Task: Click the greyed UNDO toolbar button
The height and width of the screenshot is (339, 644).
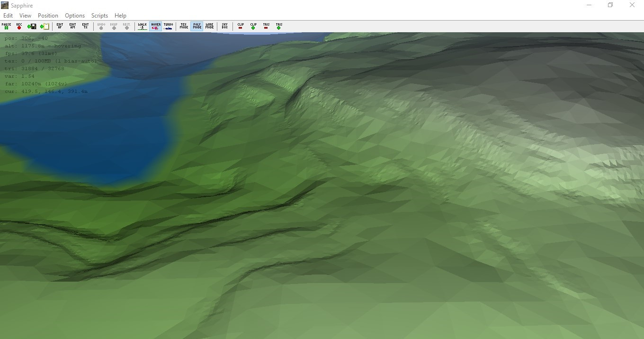Action: 101,27
